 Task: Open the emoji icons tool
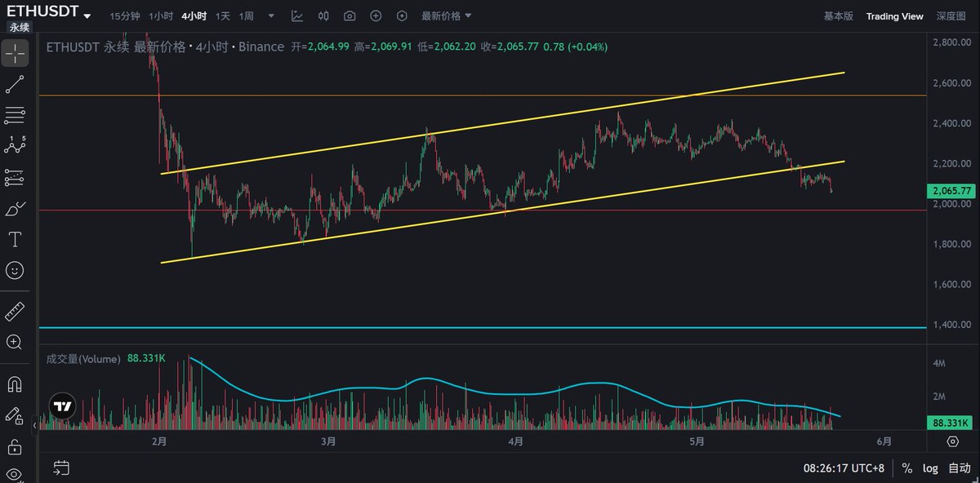(x=15, y=270)
